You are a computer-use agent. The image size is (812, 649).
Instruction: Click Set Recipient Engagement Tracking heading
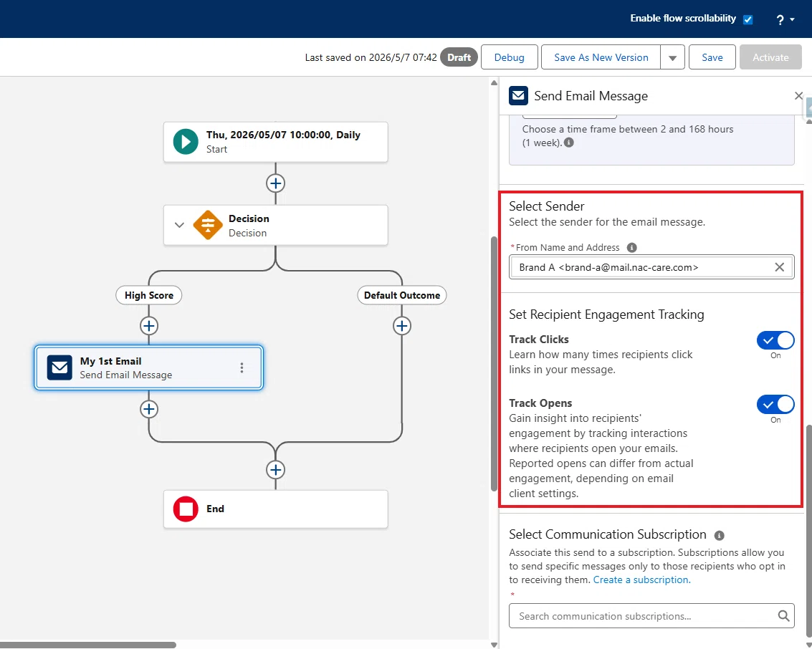click(606, 314)
